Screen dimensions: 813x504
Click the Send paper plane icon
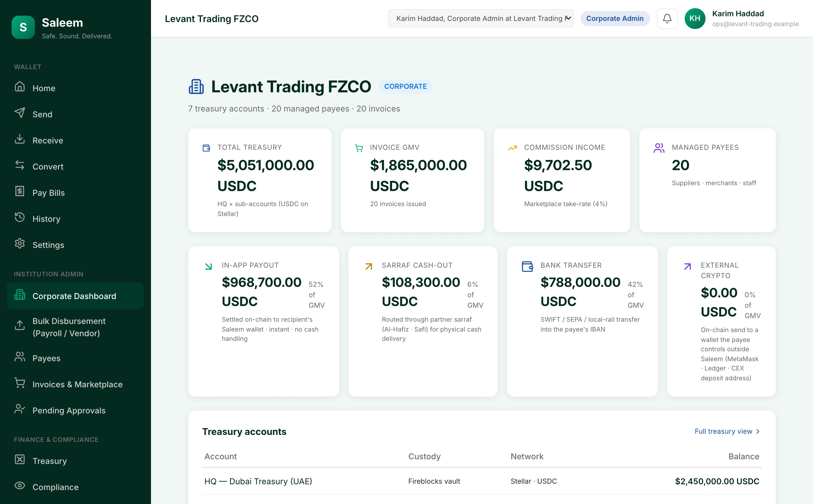[20, 113]
